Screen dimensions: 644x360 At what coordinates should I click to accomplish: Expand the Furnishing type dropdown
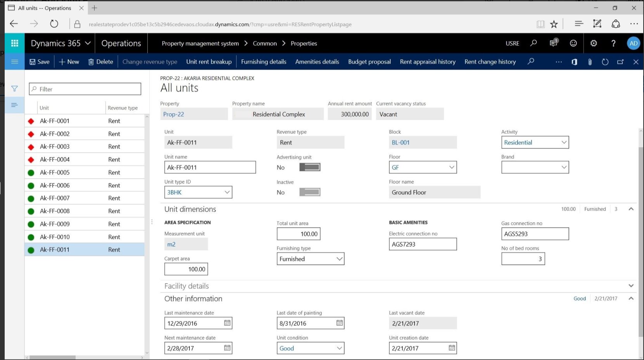[339, 259]
